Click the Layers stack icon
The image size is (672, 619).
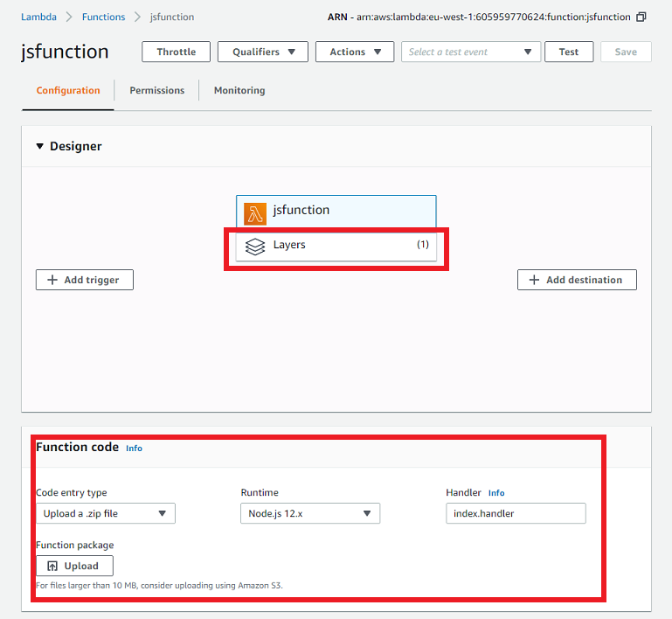[255, 247]
